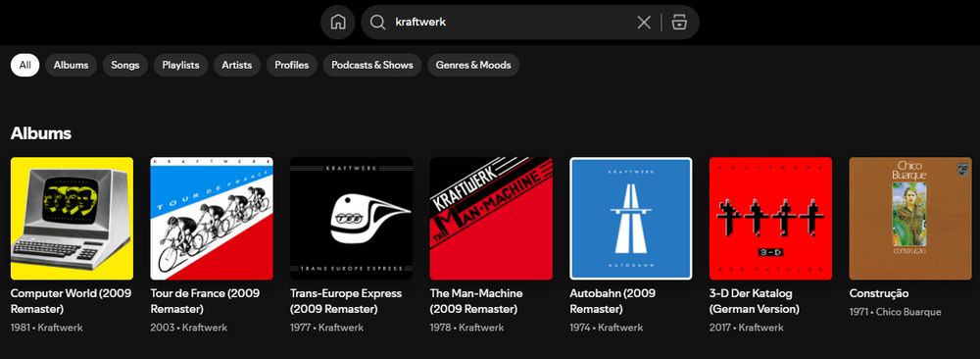
Task: Select the All filter chip
Action: pyautogui.click(x=25, y=65)
